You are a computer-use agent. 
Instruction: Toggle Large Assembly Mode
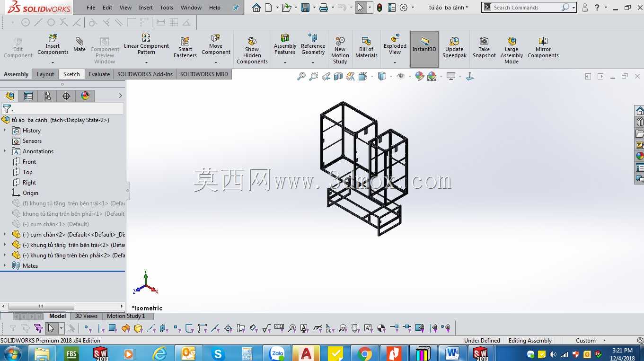tap(512, 51)
